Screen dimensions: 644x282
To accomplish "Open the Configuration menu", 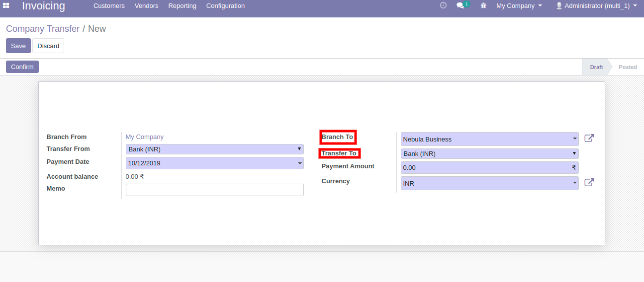I will click(225, 6).
